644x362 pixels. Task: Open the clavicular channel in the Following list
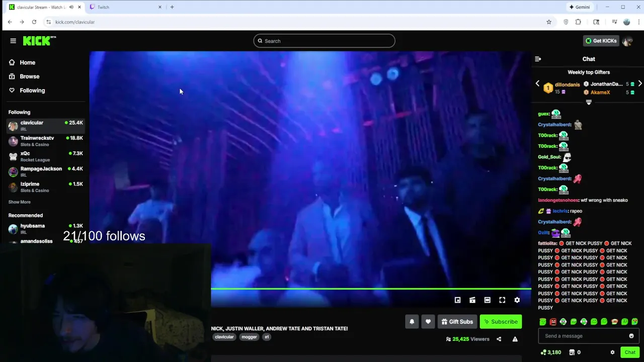(45, 126)
